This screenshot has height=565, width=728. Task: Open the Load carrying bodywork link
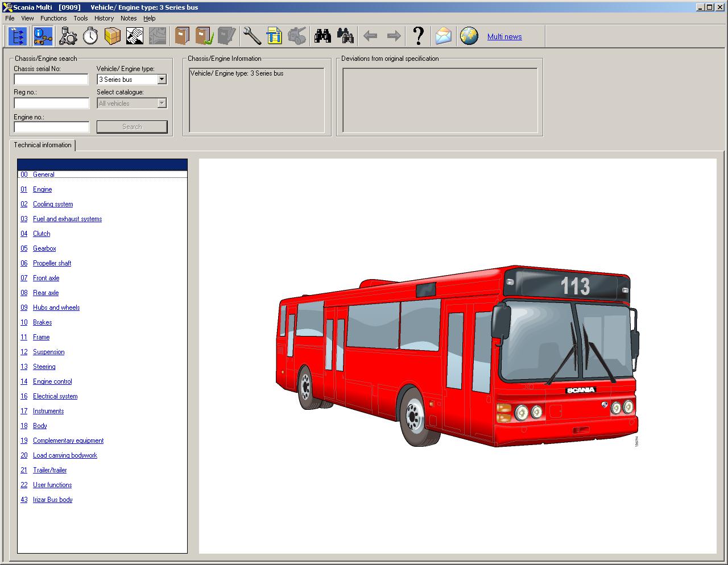(65, 455)
